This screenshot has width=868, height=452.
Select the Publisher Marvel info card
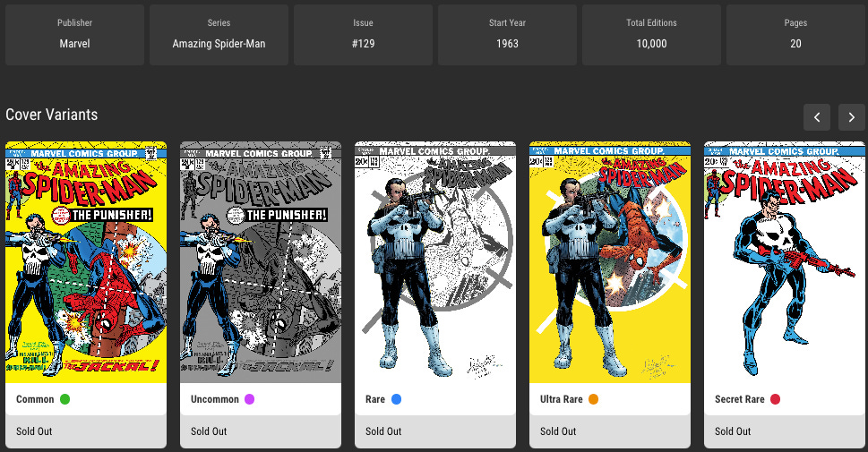click(74, 35)
